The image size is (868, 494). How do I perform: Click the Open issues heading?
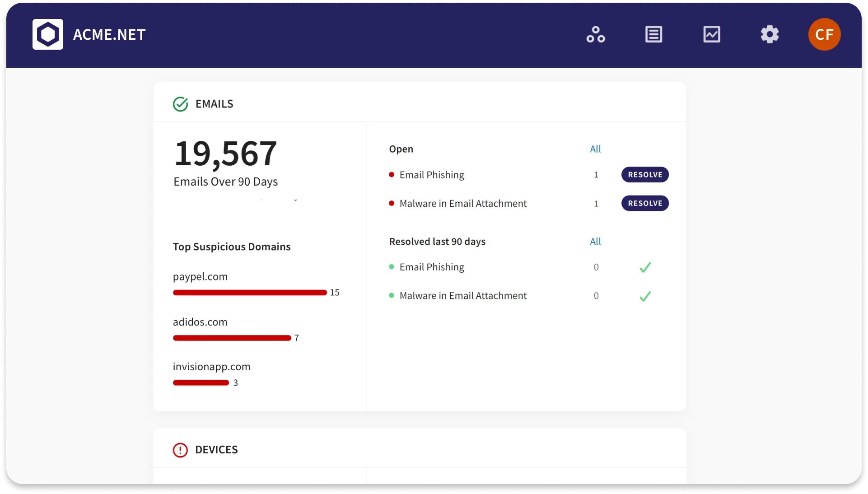[x=401, y=149]
